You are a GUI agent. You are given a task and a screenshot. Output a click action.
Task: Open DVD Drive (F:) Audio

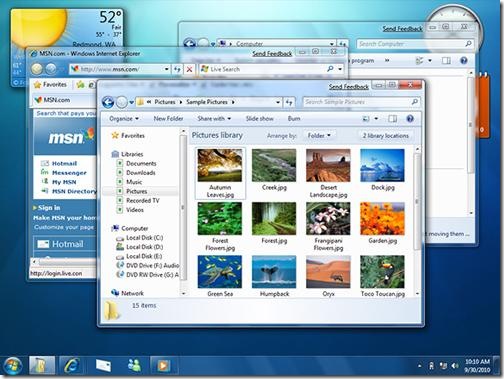148,266
